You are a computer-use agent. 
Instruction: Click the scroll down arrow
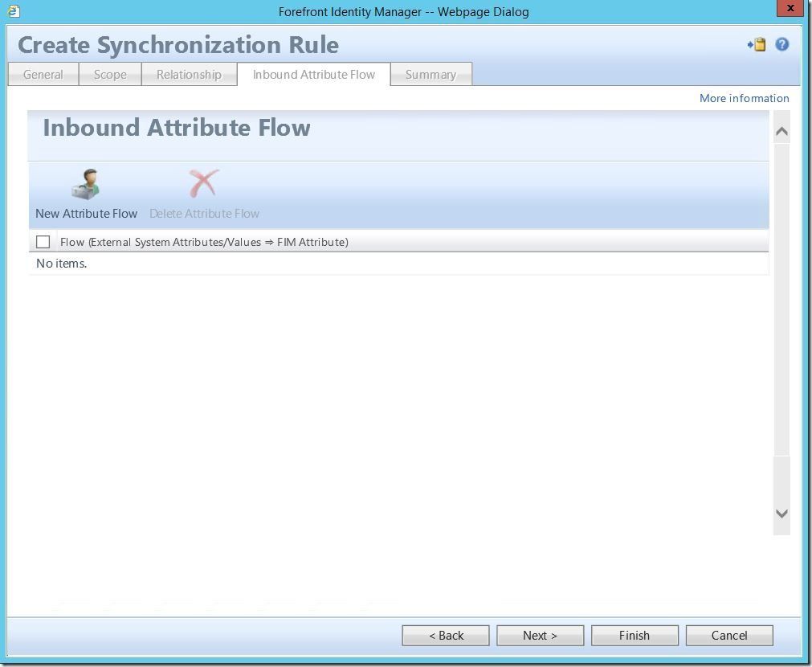coord(782,514)
